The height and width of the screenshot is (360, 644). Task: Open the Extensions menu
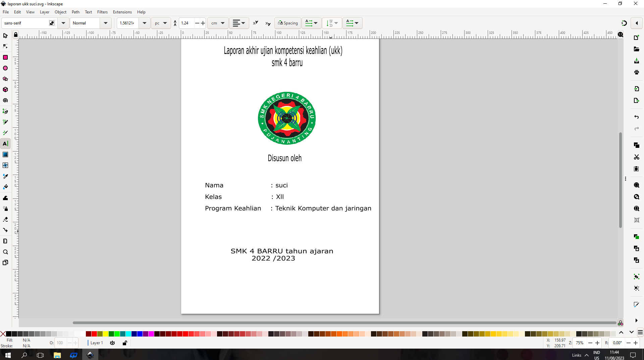coord(122,12)
